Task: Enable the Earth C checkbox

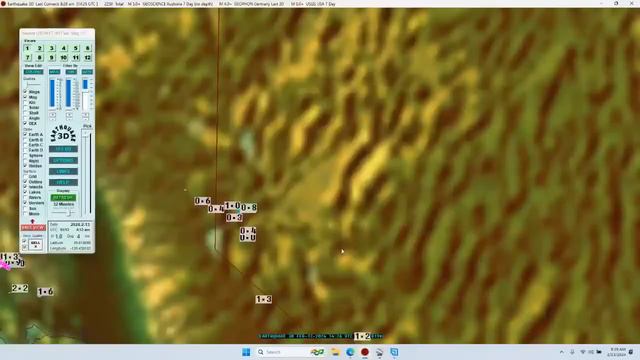Action: coord(25,145)
